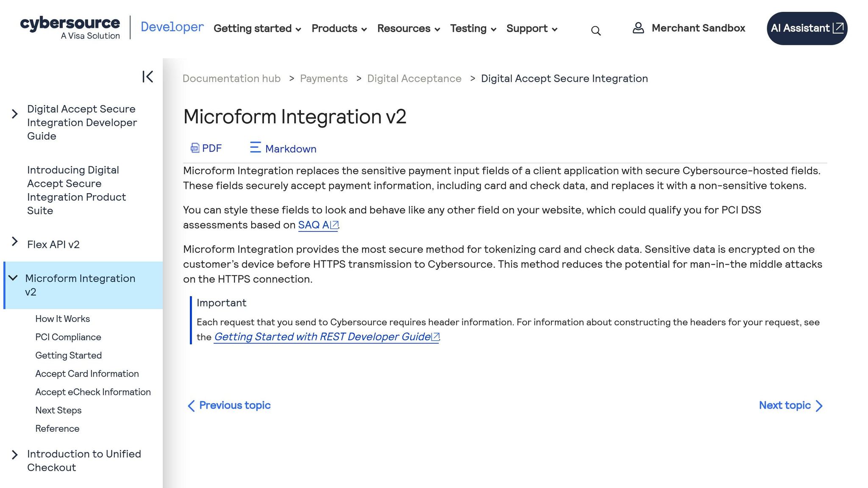Screen dimensions: 868x488
Task: Open Accept eCheck Information subtopic
Action: click(93, 392)
